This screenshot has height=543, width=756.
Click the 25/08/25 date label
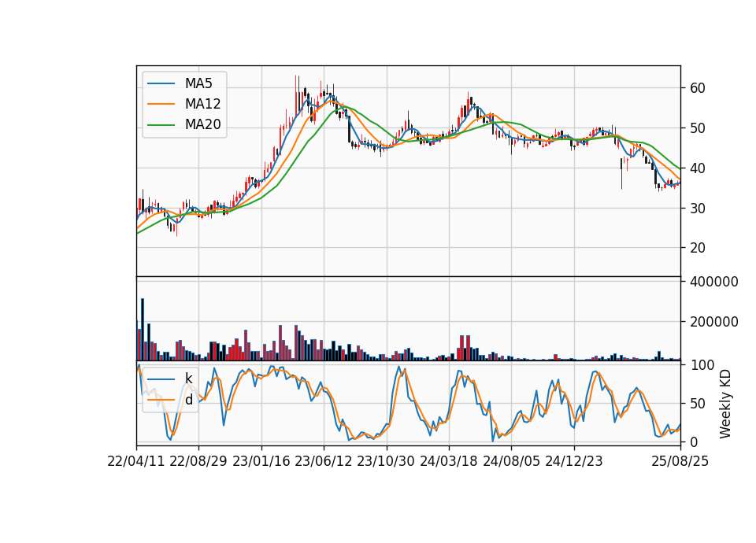[x=680, y=461]
